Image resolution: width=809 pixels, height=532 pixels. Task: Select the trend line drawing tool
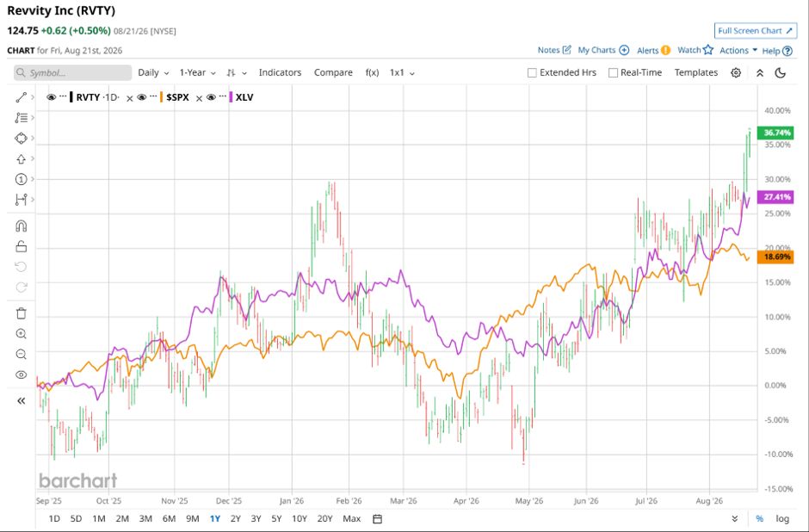(21, 97)
